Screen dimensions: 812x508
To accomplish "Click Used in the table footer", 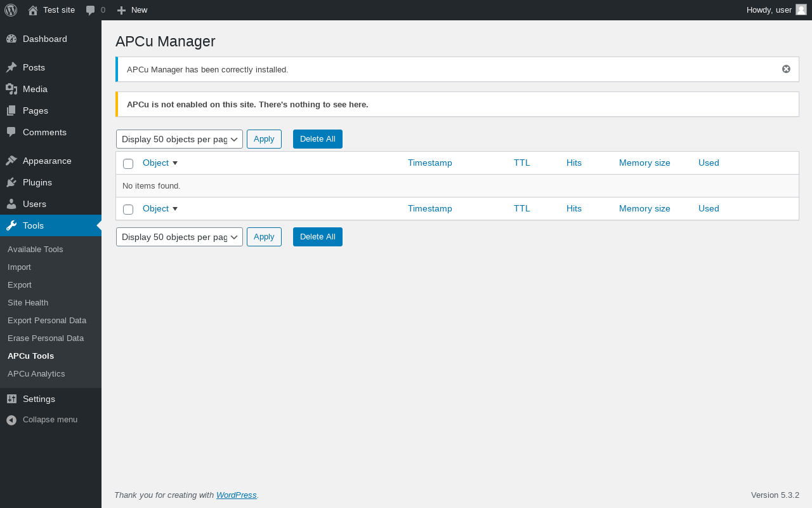I will (709, 208).
